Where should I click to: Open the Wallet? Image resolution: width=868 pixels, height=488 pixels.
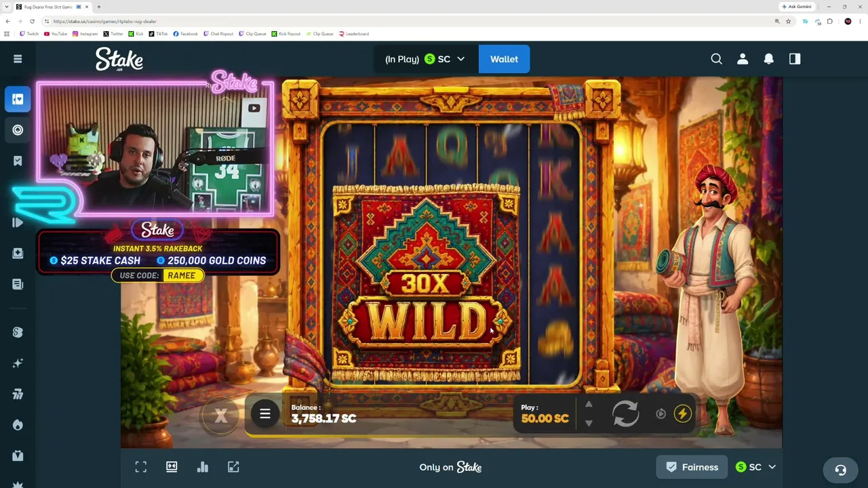504,59
